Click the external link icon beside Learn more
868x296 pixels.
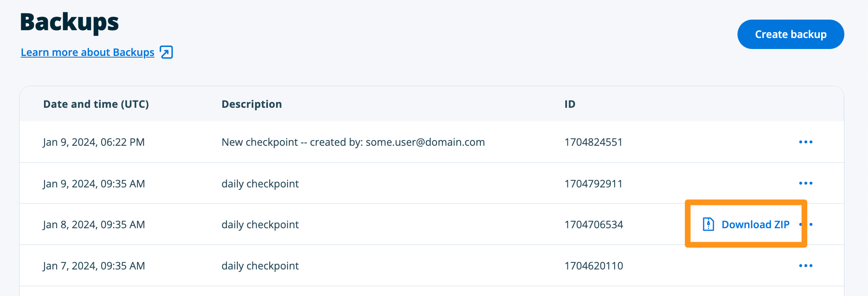(166, 53)
